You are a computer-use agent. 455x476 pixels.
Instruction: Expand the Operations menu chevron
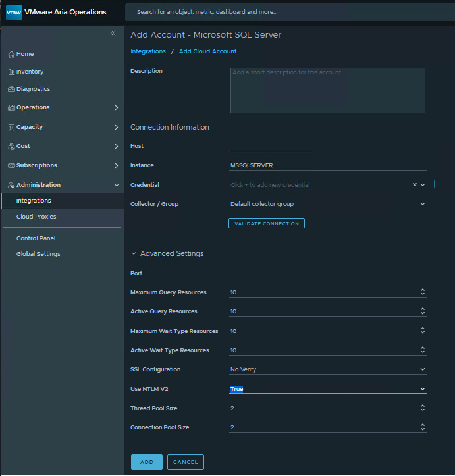(x=117, y=107)
